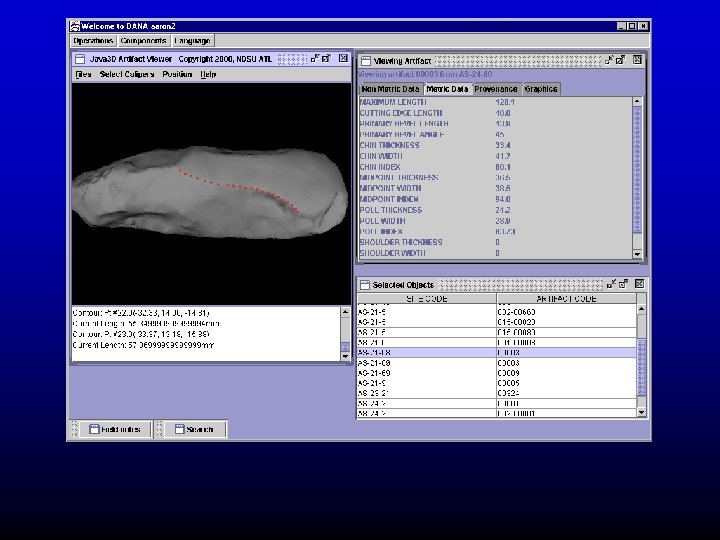Open the Operations menu
Viewport: 720px width, 540px height.
(93, 41)
